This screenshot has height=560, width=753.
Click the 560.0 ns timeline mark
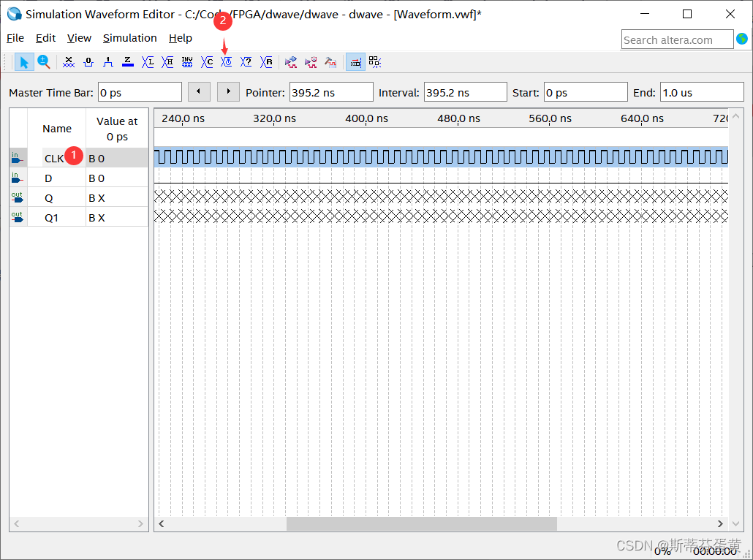(550, 118)
